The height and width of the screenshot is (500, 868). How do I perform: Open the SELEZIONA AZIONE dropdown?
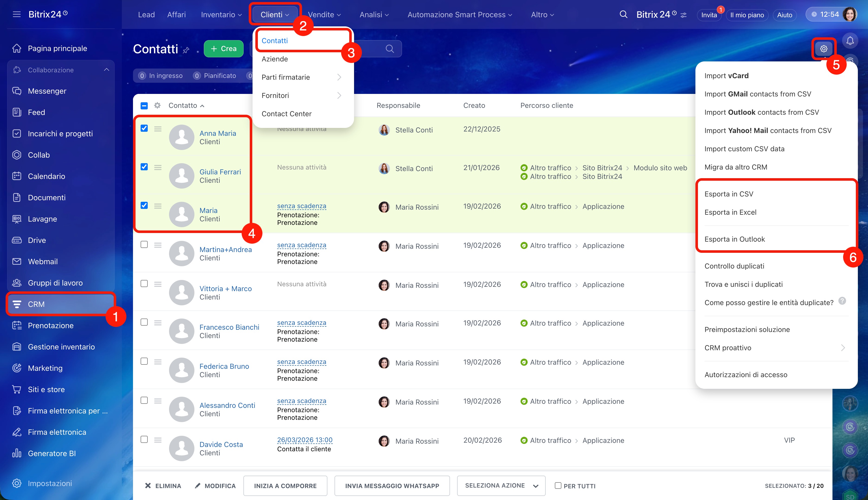pyautogui.click(x=501, y=486)
